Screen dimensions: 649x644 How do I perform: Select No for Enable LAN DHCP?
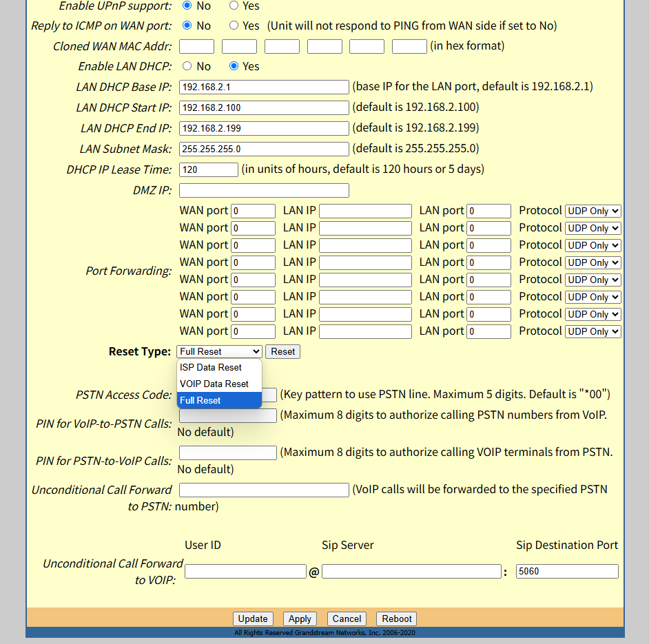point(187,66)
